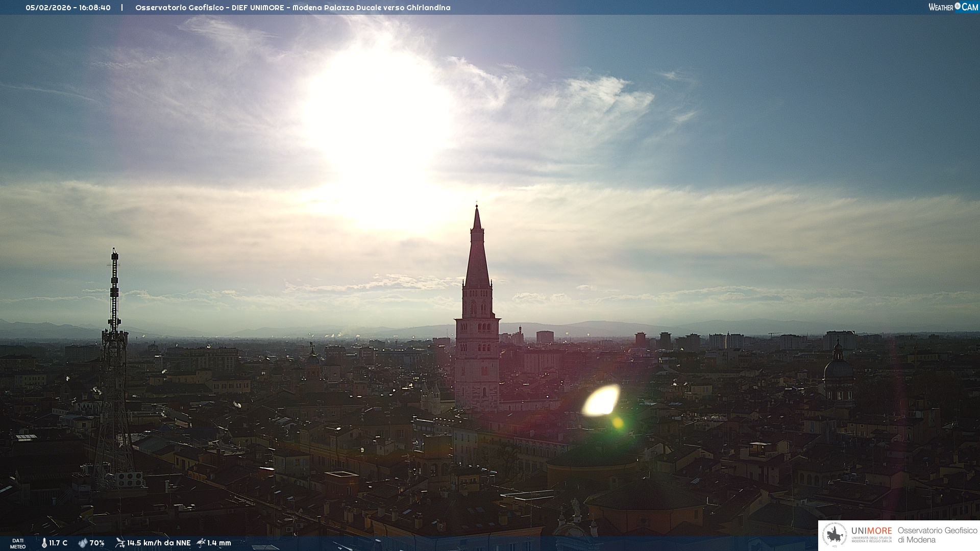This screenshot has height=551, width=980.
Task: Click the bright sun in the sky
Action: (x=378, y=117)
